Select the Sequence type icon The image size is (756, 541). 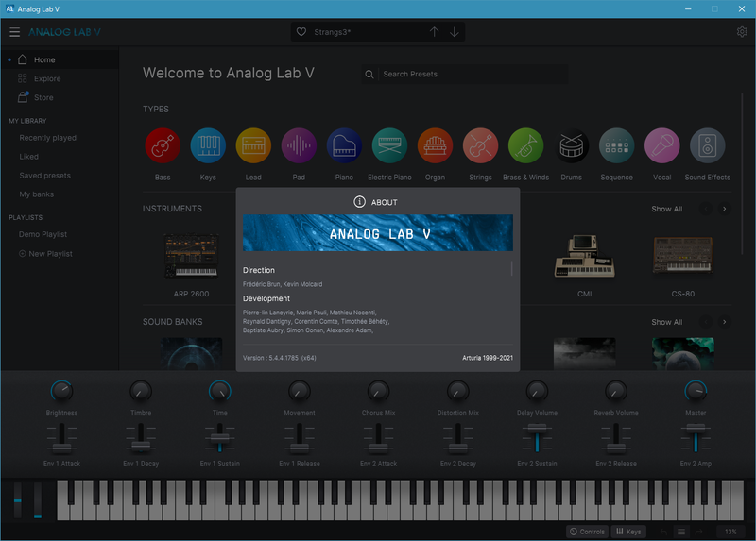[617, 145]
